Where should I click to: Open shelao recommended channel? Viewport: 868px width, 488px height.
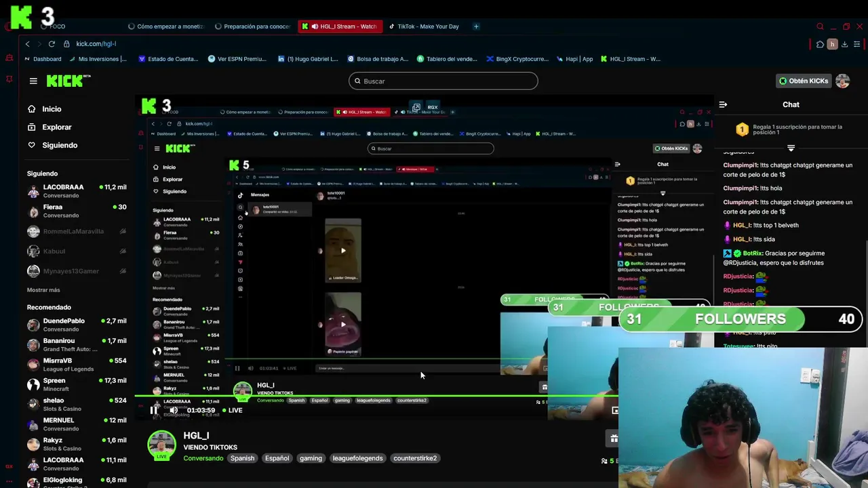[77, 405]
